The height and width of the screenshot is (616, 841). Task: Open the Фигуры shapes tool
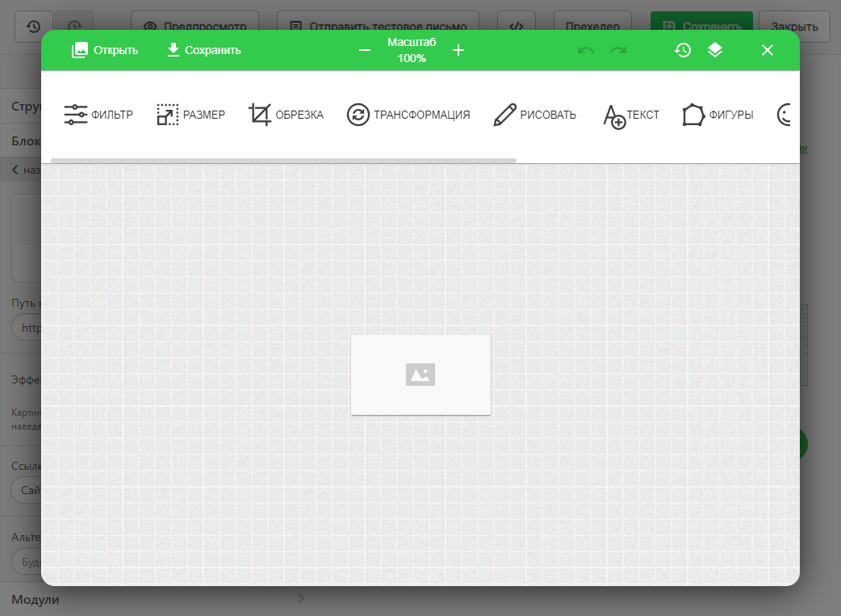[718, 115]
